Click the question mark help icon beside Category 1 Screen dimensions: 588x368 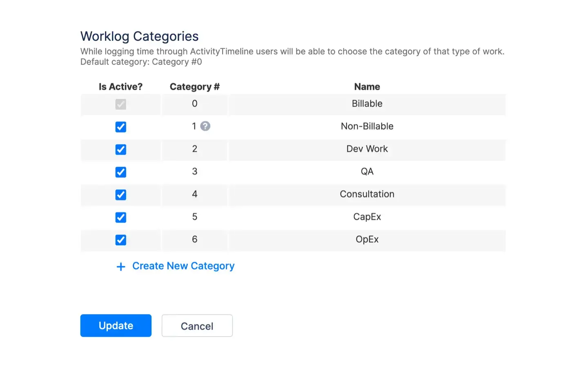point(205,126)
